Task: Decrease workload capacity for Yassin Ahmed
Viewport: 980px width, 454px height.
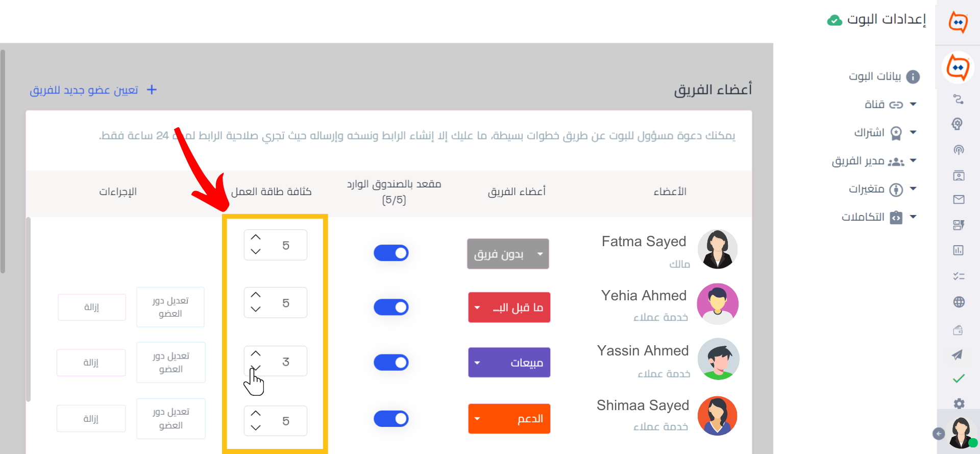Action: 256,368
